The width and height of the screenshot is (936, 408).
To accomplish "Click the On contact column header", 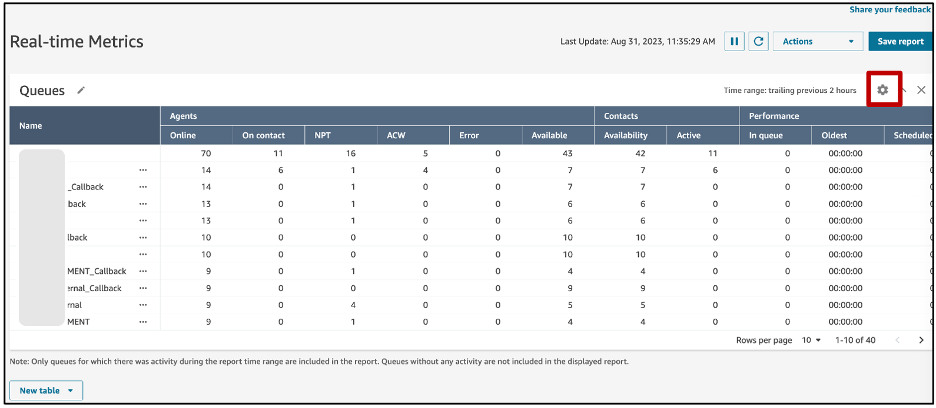I will [263, 135].
